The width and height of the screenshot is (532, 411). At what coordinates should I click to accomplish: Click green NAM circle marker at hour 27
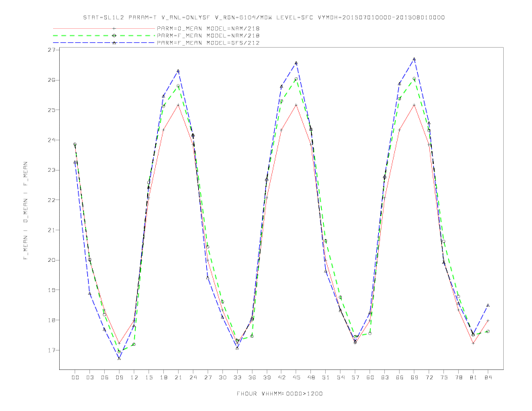[208, 246]
